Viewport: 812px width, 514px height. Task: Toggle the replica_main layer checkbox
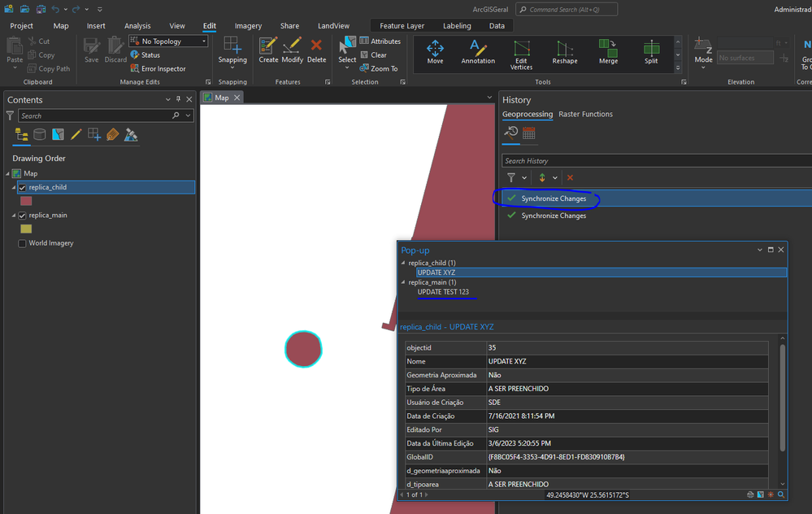23,216
